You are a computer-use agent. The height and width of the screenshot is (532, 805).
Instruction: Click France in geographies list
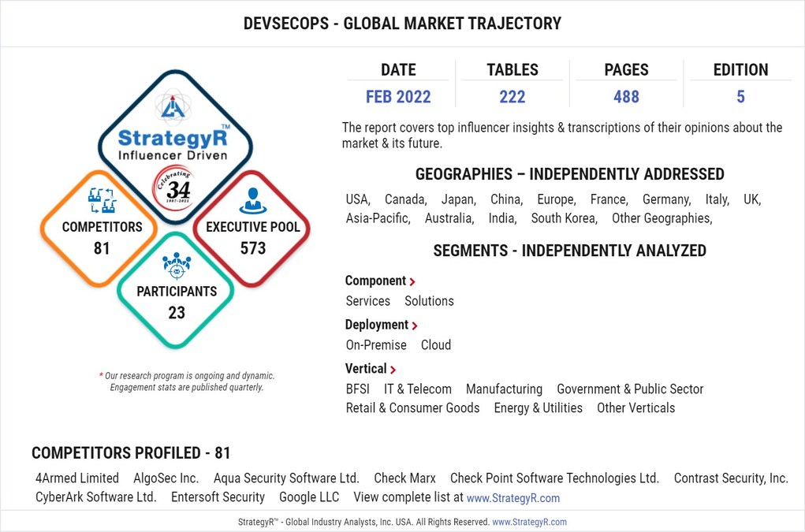coord(609,199)
